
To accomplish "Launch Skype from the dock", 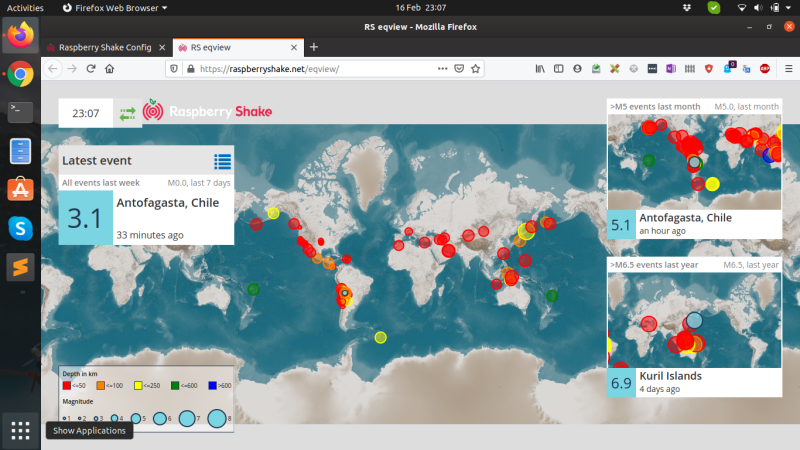I will tap(20, 228).
